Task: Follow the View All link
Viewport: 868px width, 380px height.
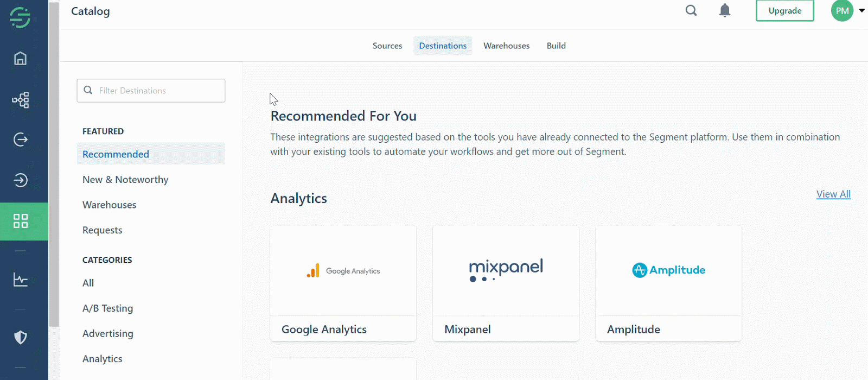Action: tap(833, 194)
